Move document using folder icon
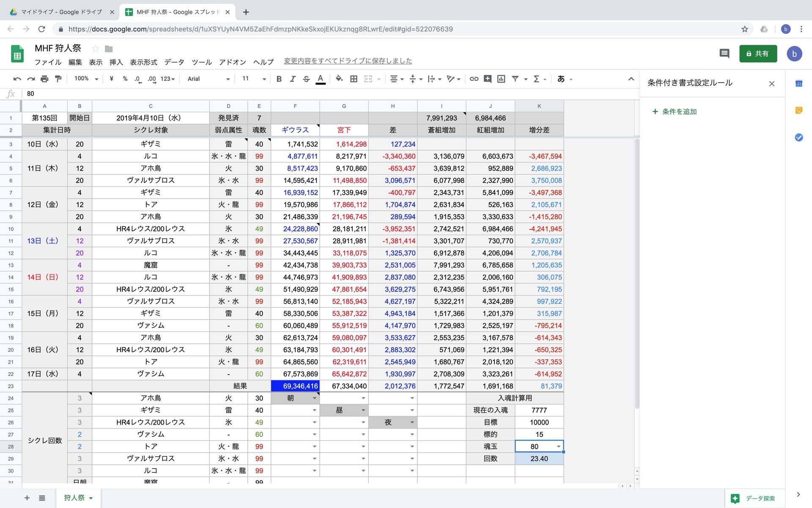 tap(109, 49)
